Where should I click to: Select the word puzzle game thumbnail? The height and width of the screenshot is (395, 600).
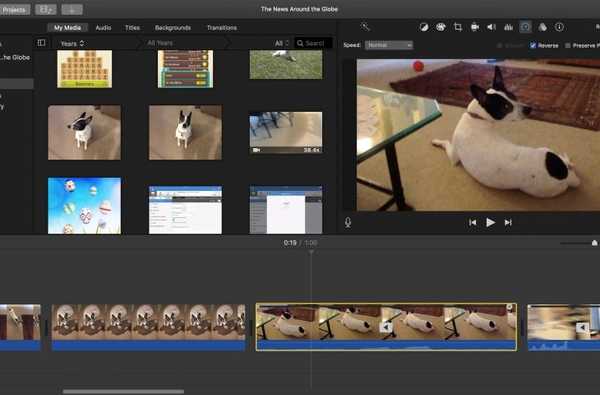[85, 69]
